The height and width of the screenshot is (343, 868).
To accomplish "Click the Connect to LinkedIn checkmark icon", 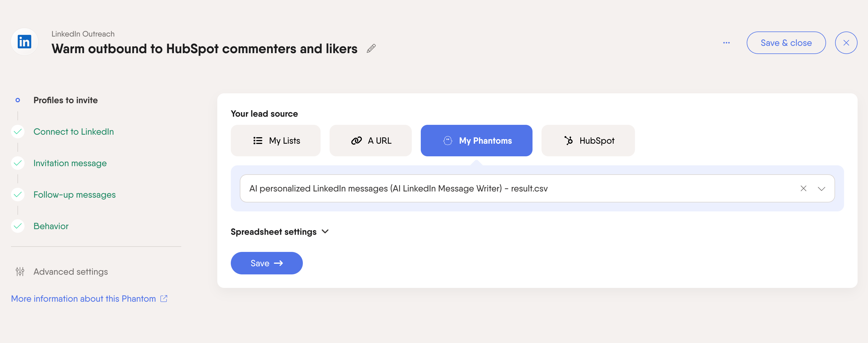I will click(18, 132).
